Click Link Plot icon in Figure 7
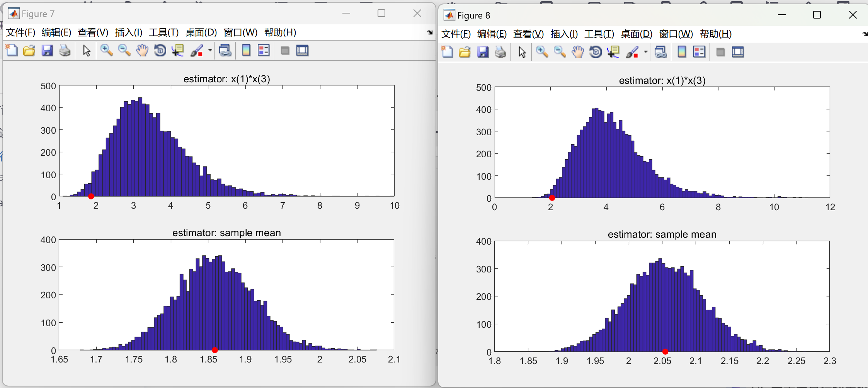The image size is (868, 388). (225, 50)
